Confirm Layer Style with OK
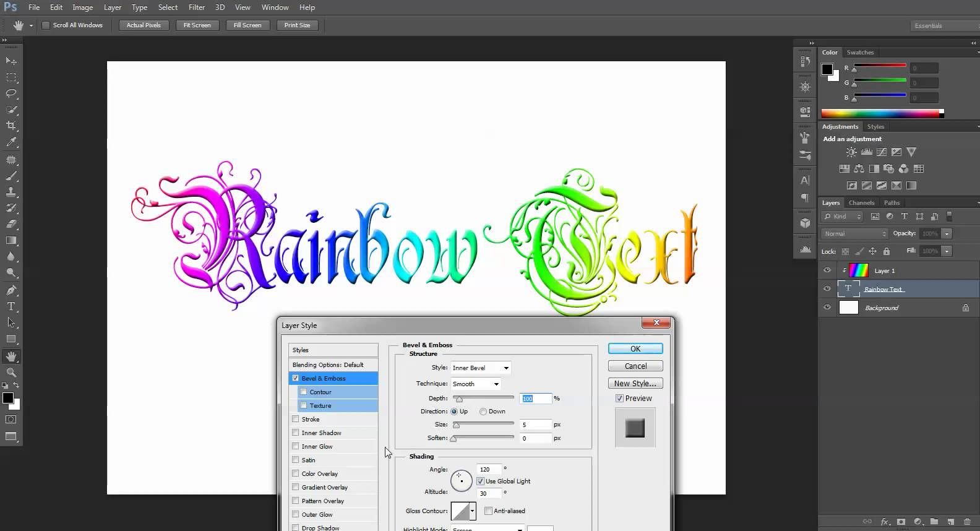 tap(635, 349)
